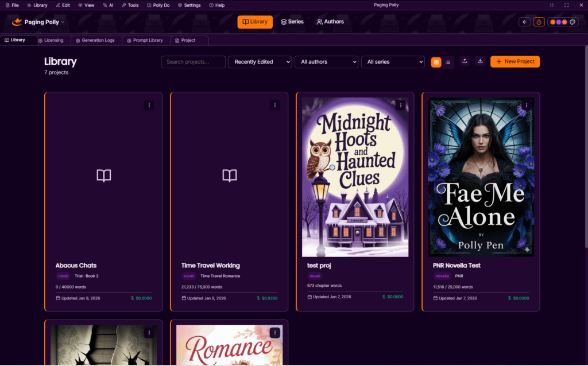The image size is (588, 366).
Task: Expand the Recently Edited sort dropdown
Action: (x=260, y=62)
